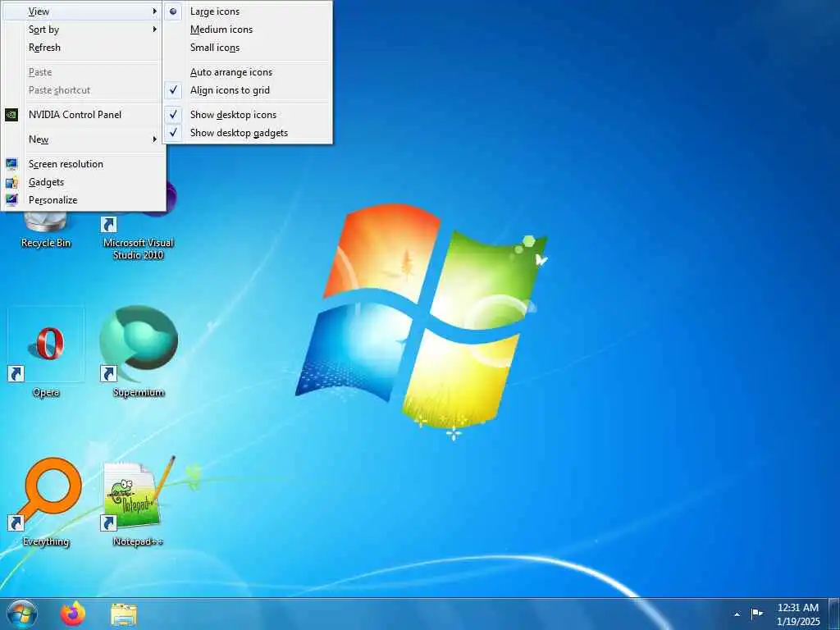This screenshot has width=840, height=630.
Task: Click the View menu entry
Action: (x=84, y=11)
